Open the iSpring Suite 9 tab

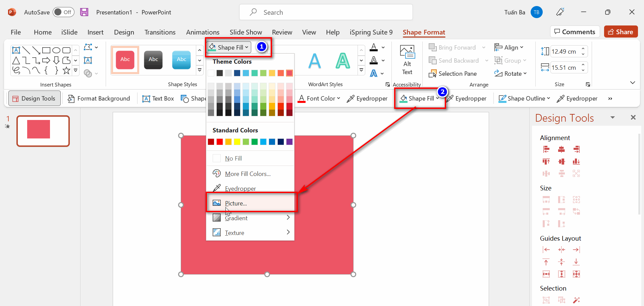(x=371, y=32)
